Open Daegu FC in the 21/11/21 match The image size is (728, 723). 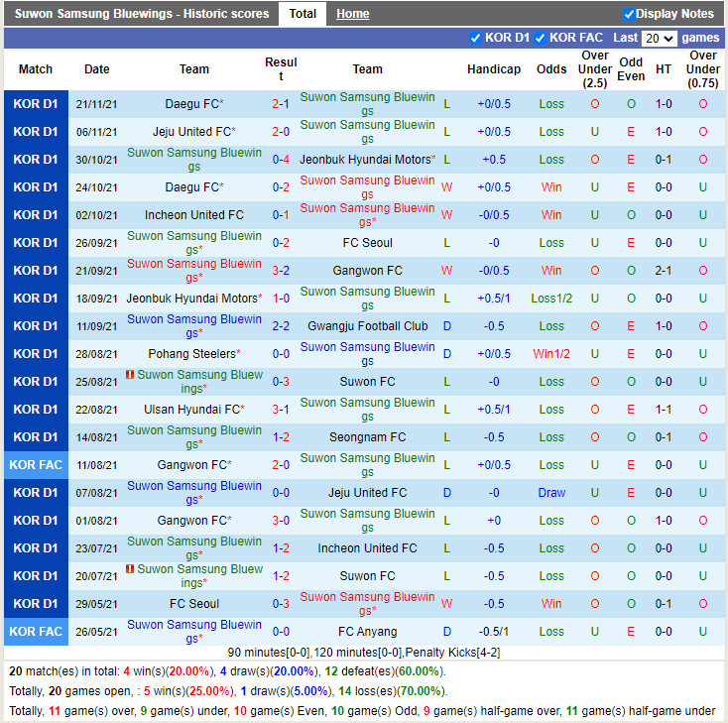pyautogui.click(x=191, y=104)
